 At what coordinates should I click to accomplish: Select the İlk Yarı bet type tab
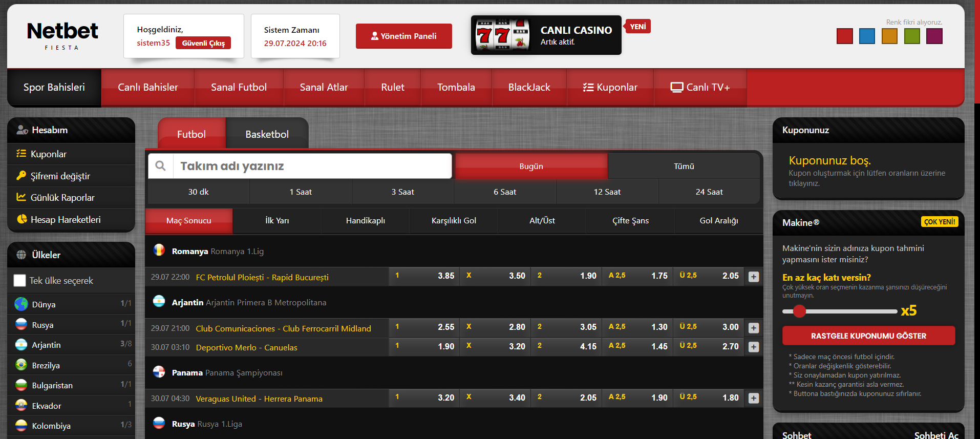(x=277, y=221)
